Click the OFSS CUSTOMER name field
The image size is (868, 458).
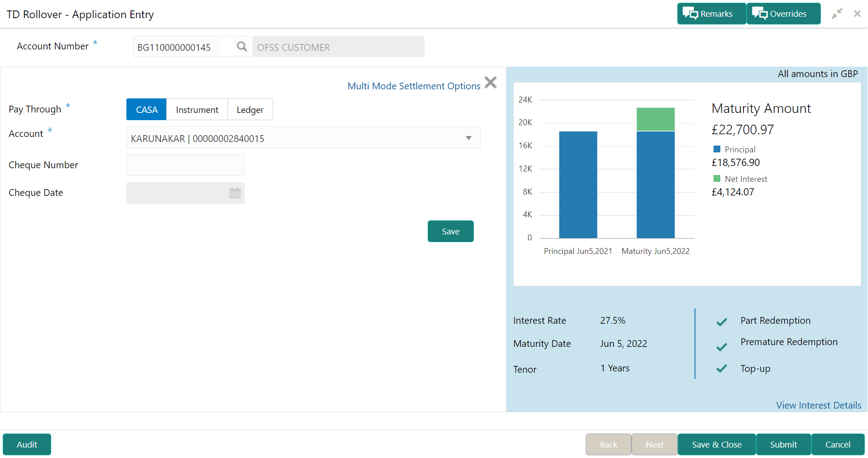338,47
